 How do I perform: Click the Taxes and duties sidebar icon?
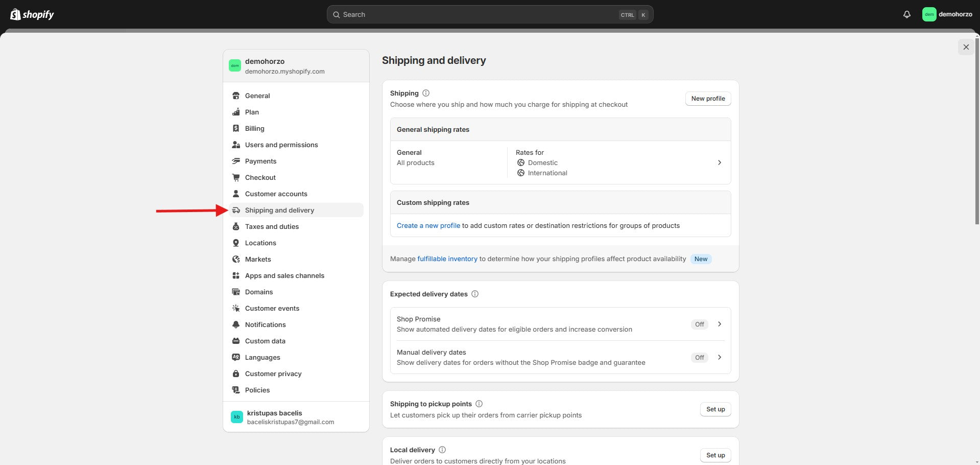[x=236, y=226]
